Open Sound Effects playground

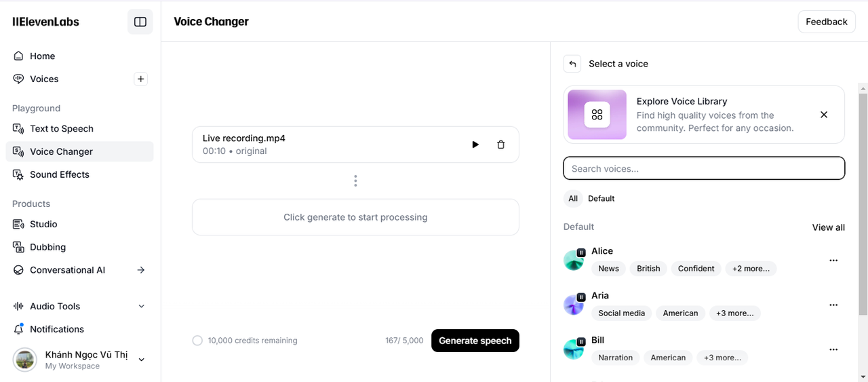coord(80,174)
